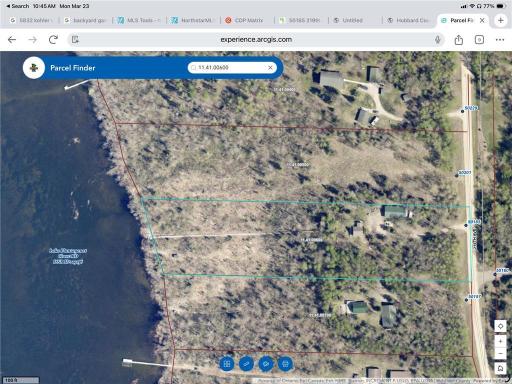
Task: Switch to the Hubbard tab
Action: (409, 20)
